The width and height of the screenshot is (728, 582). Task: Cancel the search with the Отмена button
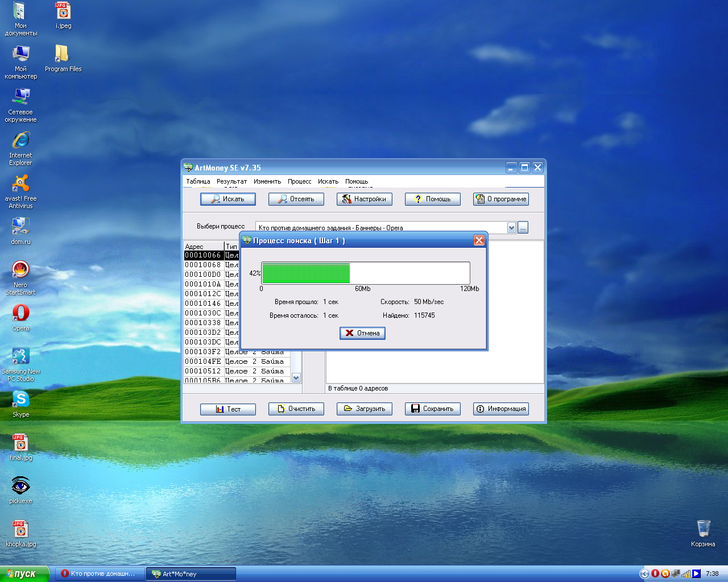[x=362, y=333]
